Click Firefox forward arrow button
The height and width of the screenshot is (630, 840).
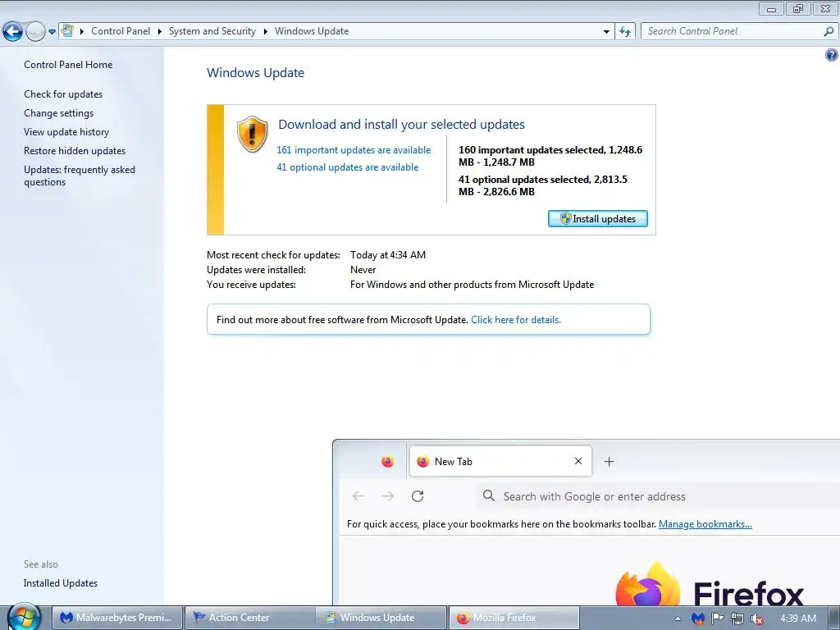[388, 496]
